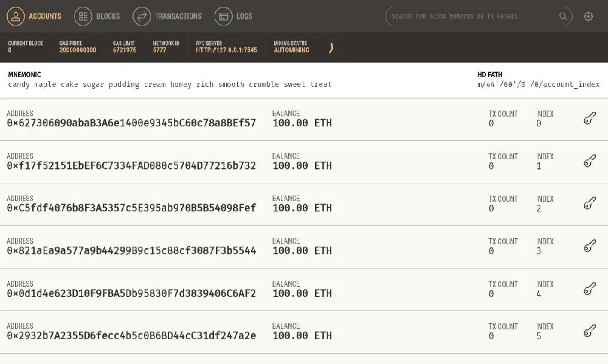
Task: Open the Accounts tab
Action: click(35, 16)
